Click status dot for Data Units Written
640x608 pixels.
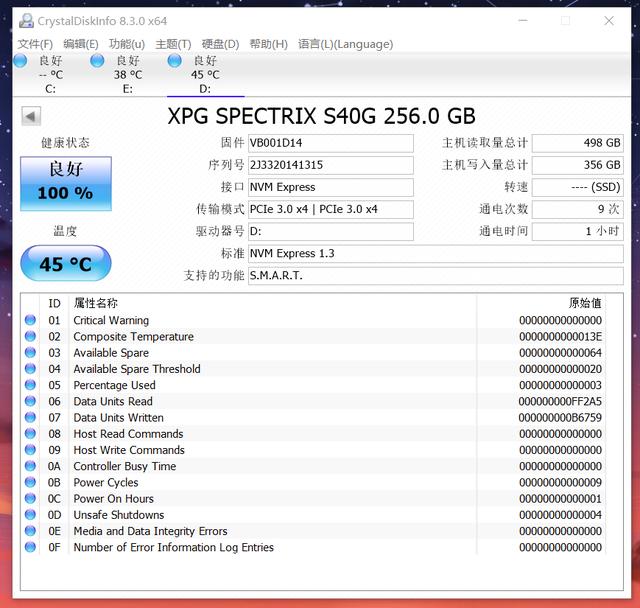[30, 417]
